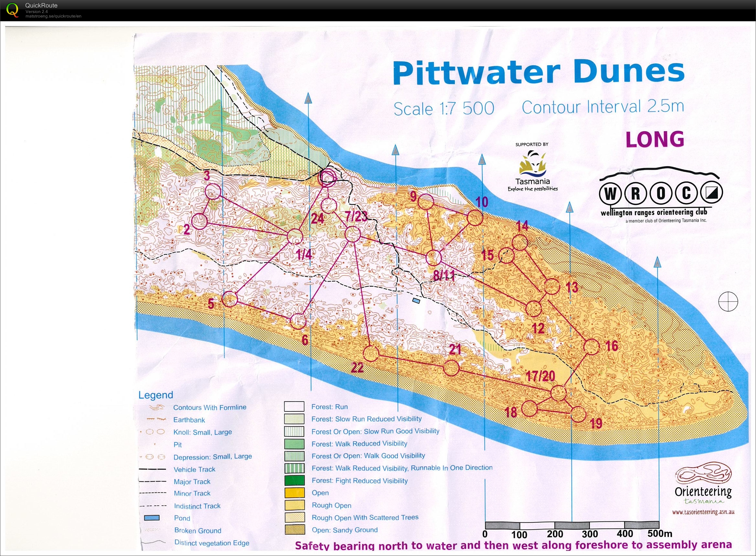Open the matstroeng.se/quickroute/en link

(x=53, y=16)
